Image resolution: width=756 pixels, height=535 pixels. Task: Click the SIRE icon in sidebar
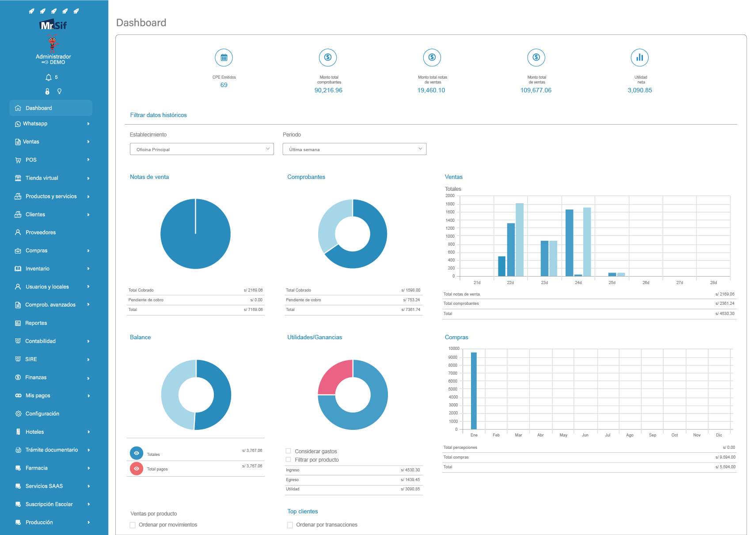click(x=18, y=359)
